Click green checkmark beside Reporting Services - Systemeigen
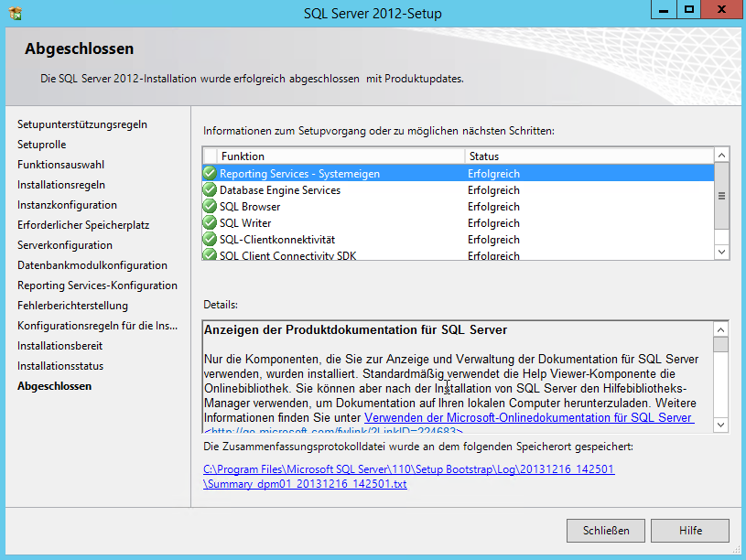Screen dimensions: 746x560 [210, 173]
